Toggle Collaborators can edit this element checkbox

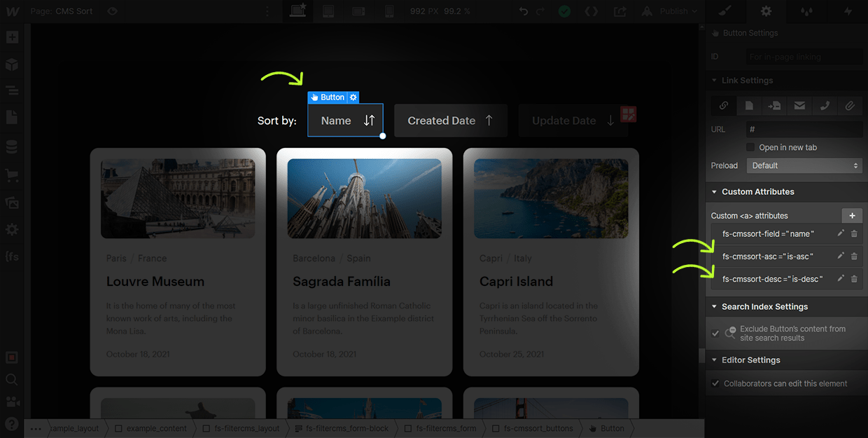coord(715,383)
